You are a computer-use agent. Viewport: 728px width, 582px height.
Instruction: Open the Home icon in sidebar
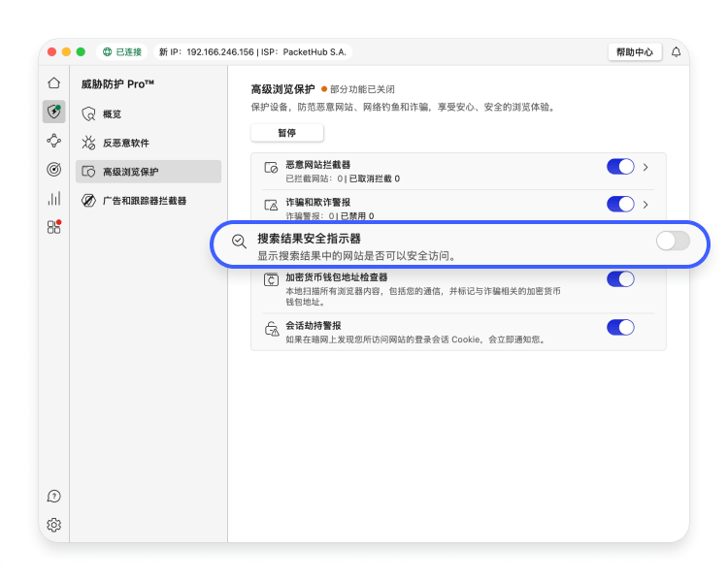click(x=53, y=83)
